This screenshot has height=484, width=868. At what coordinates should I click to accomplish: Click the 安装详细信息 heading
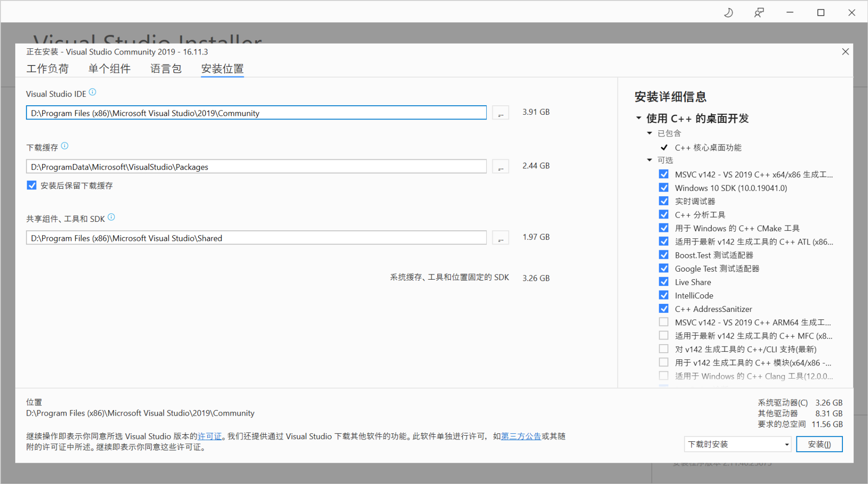670,97
